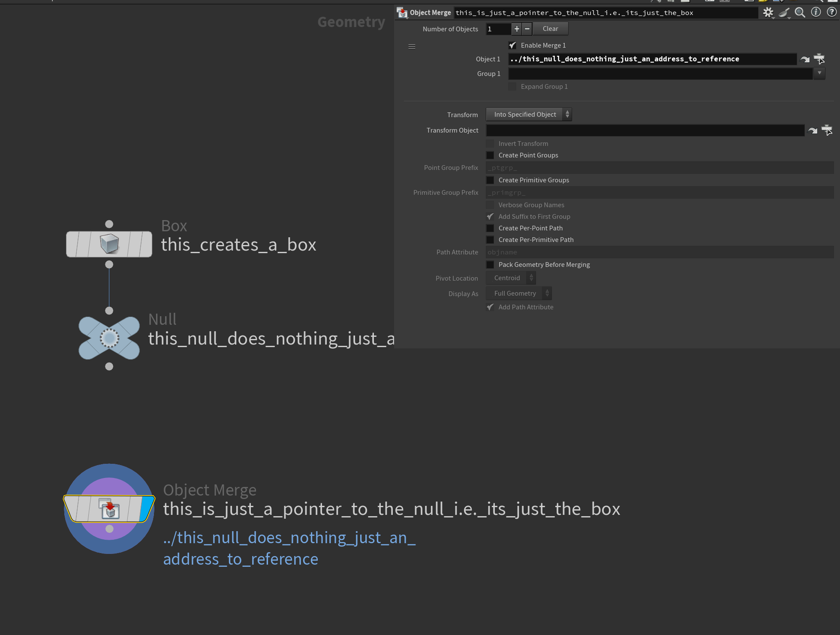This screenshot has height=635, width=840.
Task: Add an object with plus button
Action: click(x=517, y=29)
